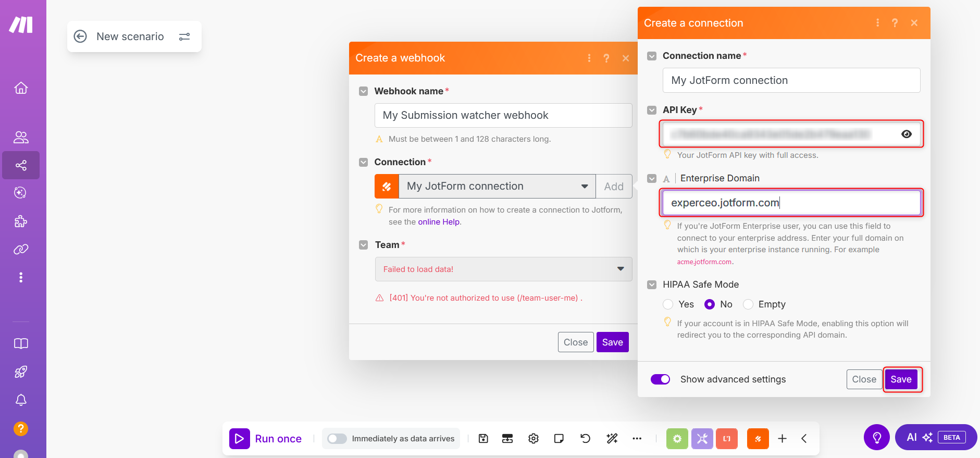Screen dimensions: 980x458
Task: Click Close in Create a webhook dialog
Action: 576,342
